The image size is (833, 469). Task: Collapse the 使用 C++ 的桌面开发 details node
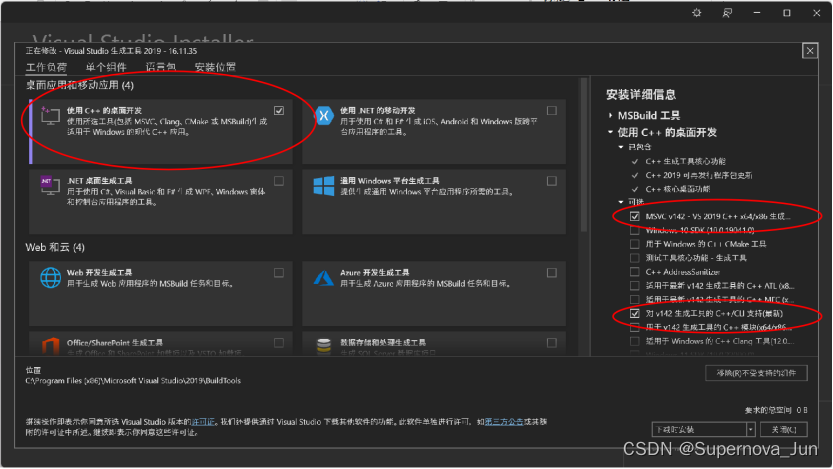click(610, 132)
